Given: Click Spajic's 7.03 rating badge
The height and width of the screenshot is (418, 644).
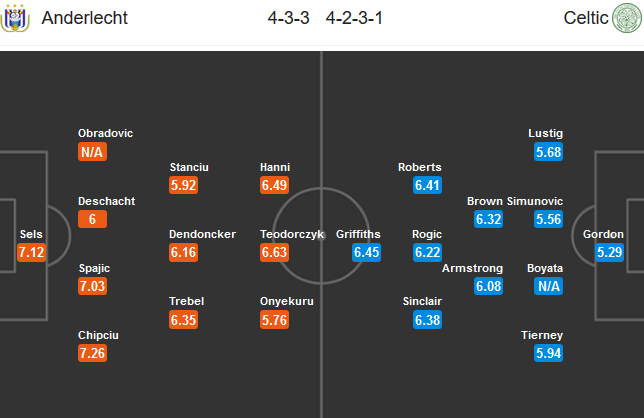Looking at the screenshot, I should [x=92, y=286].
